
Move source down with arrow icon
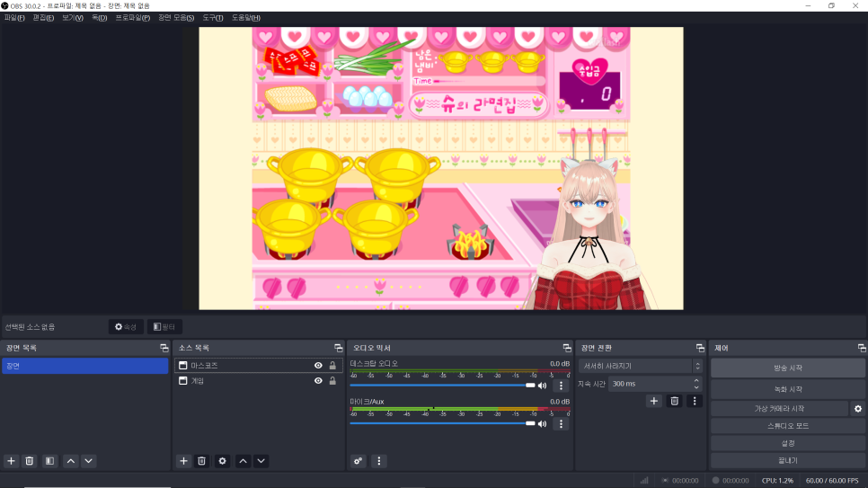click(261, 461)
